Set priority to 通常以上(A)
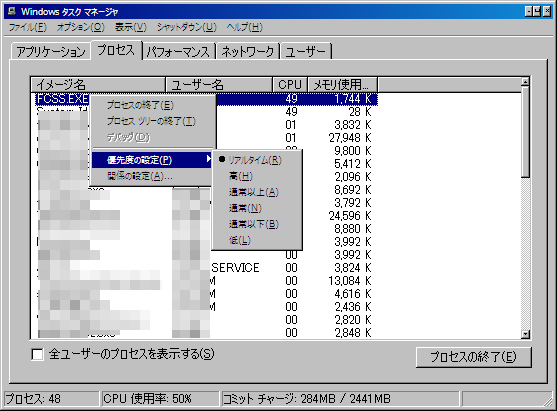 (254, 192)
